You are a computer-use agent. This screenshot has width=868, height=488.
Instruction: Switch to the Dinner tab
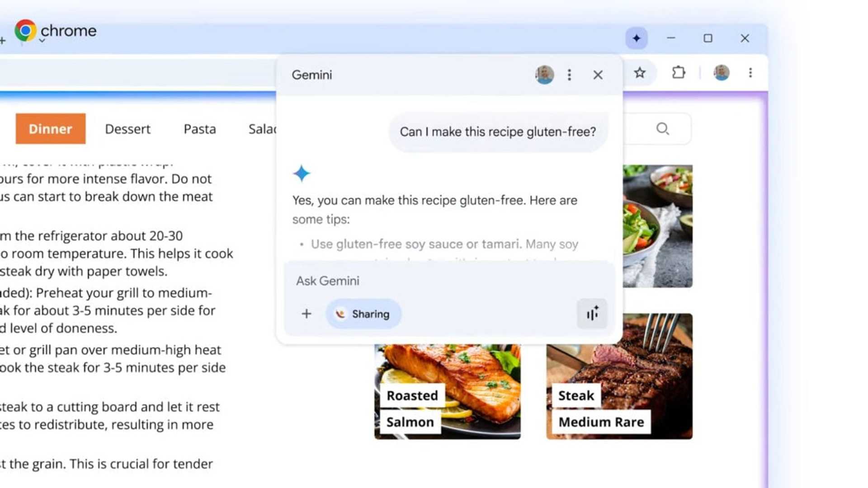click(x=50, y=129)
